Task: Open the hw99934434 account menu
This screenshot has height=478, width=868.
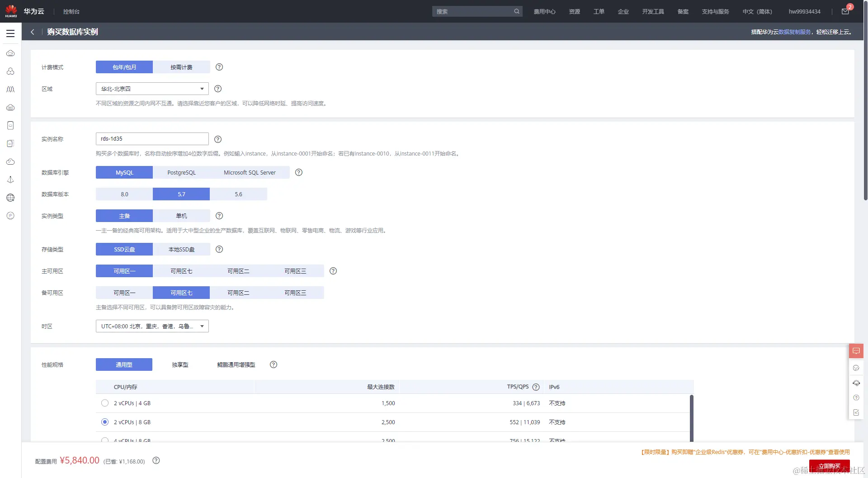Action: (x=804, y=11)
